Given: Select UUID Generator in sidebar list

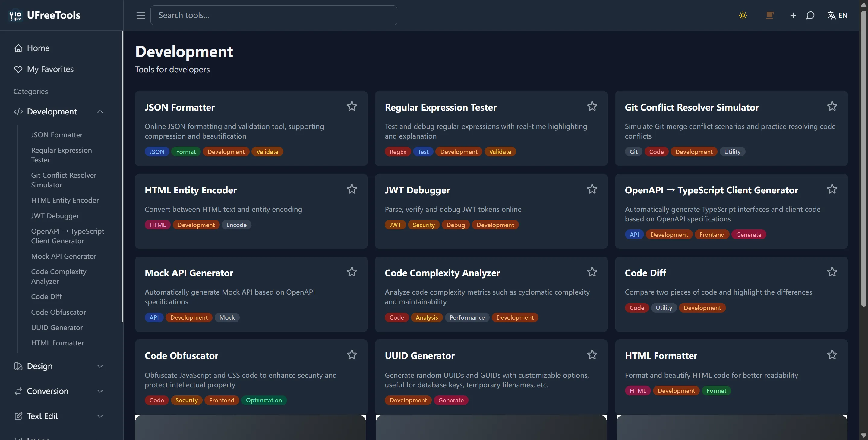Looking at the screenshot, I should pyautogui.click(x=57, y=328).
